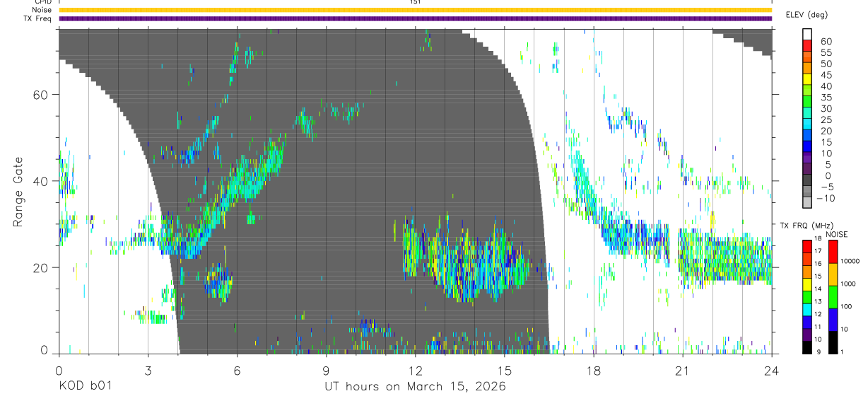Click the 'NOISE' legend title

click(x=836, y=234)
